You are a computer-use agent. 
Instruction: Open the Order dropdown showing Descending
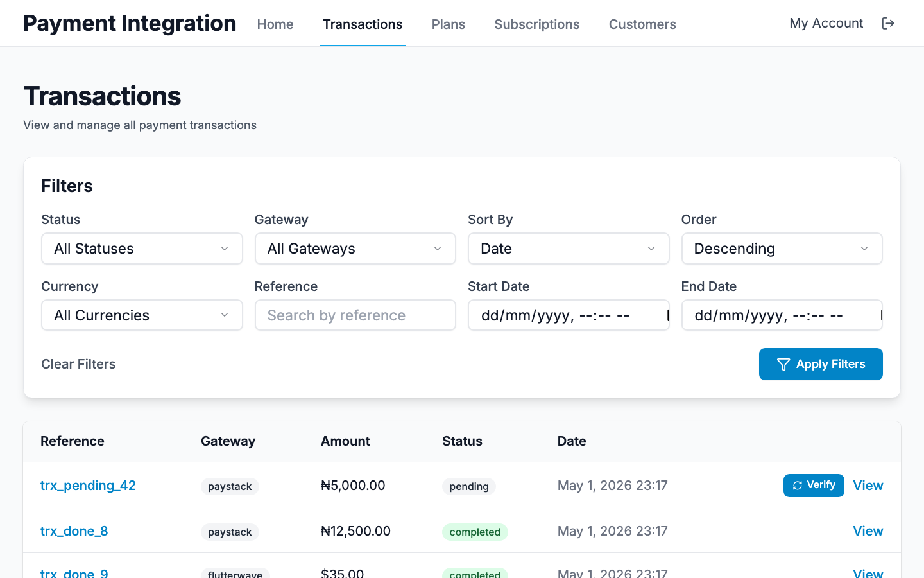coord(782,249)
